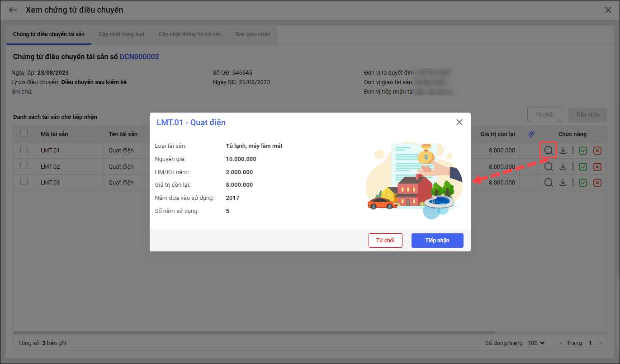Viewport: 620px width, 364px height.
Task: Click the Tổng số: 3 bản ghi text
Action: point(42,343)
